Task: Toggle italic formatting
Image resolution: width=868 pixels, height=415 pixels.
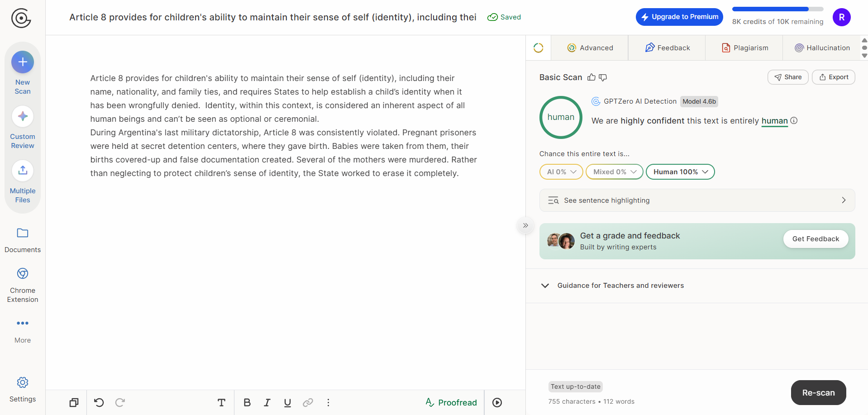Action: click(x=267, y=402)
